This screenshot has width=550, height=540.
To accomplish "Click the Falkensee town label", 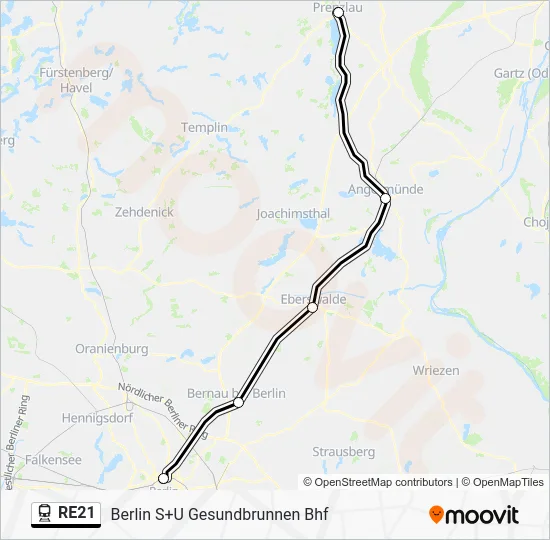I will tap(53, 460).
